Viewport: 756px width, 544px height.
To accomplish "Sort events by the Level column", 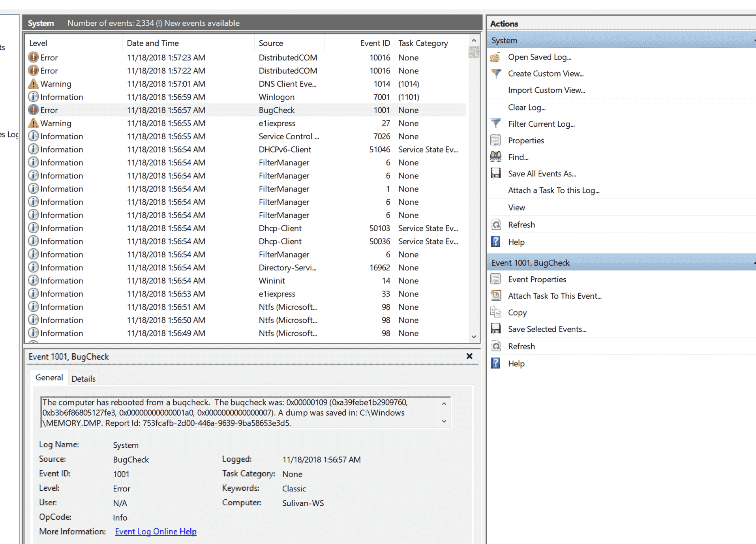I will [x=74, y=43].
